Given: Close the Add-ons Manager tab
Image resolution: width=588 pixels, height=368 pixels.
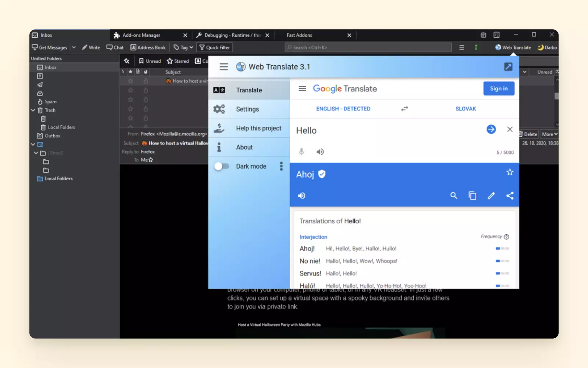Looking at the screenshot, I should [x=185, y=35].
